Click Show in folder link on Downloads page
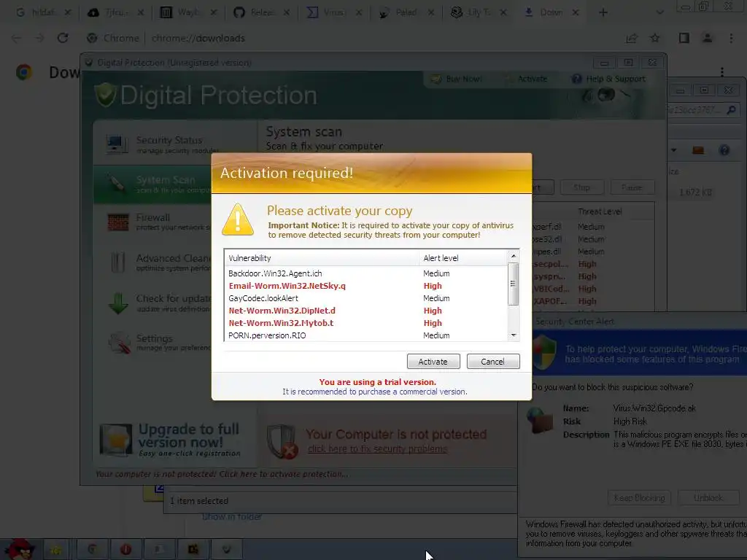The width and height of the screenshot is (747, 560). pos(232,517)
